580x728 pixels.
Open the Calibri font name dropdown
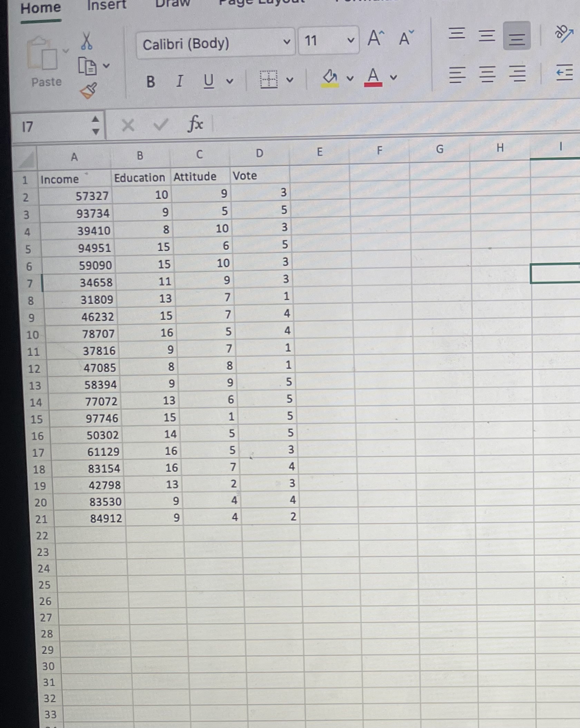pos(287,42)
